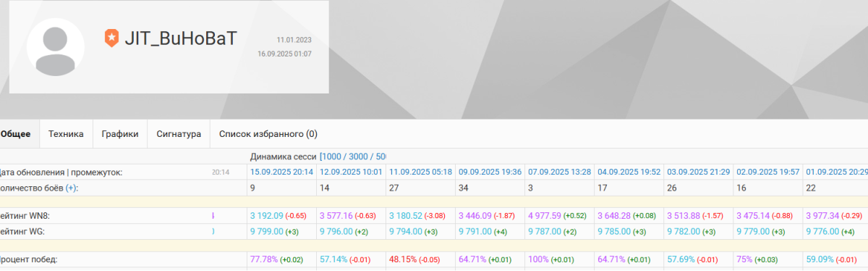Select session date 07.09.2025 13:28

[560, 172]
